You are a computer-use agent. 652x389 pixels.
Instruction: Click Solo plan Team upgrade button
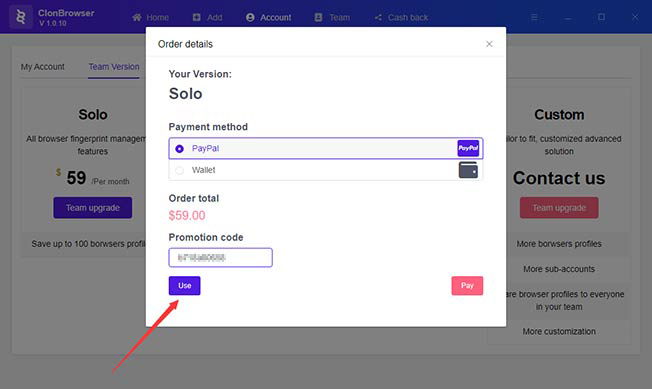tap(93, 207)
